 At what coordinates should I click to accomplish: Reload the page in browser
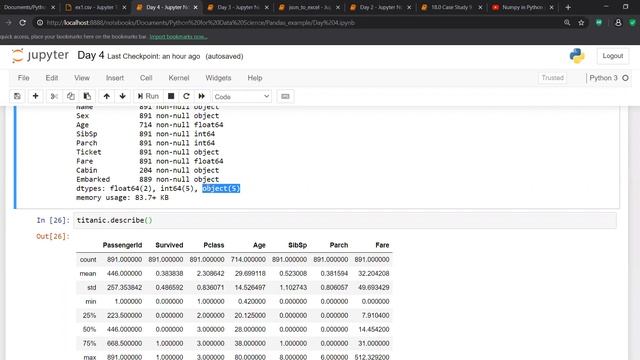click(x=22, y=23)
